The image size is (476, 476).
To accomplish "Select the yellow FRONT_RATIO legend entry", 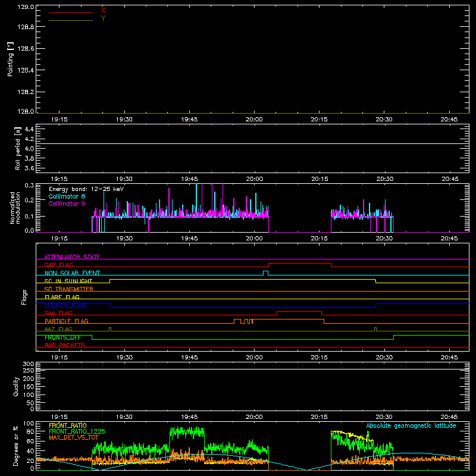I will 68,425.
